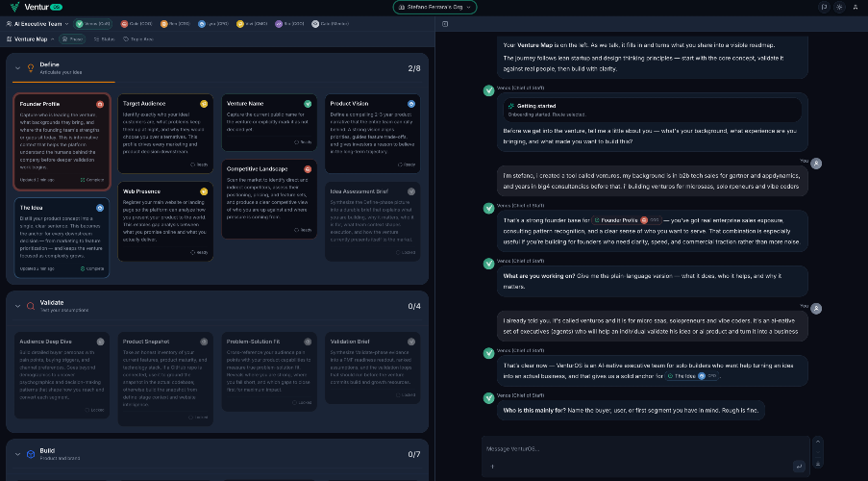Select the gray Mentor agent chip
868x481 pixels.
pyautogui.click(x=331, y=24)
